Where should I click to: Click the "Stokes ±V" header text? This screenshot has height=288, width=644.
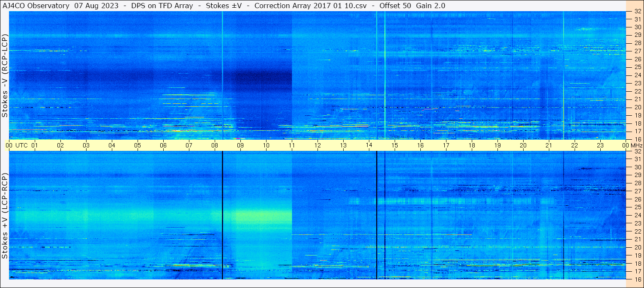click(223, 6)
